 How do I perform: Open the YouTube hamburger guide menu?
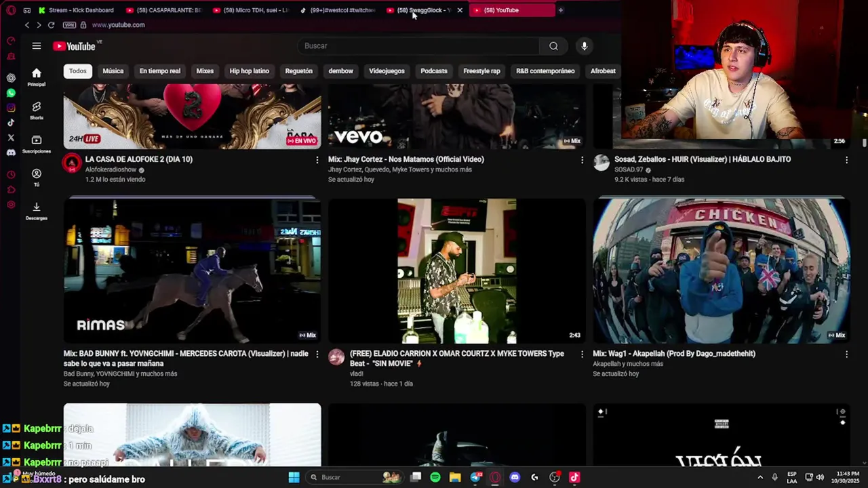(x=37, y=46)
